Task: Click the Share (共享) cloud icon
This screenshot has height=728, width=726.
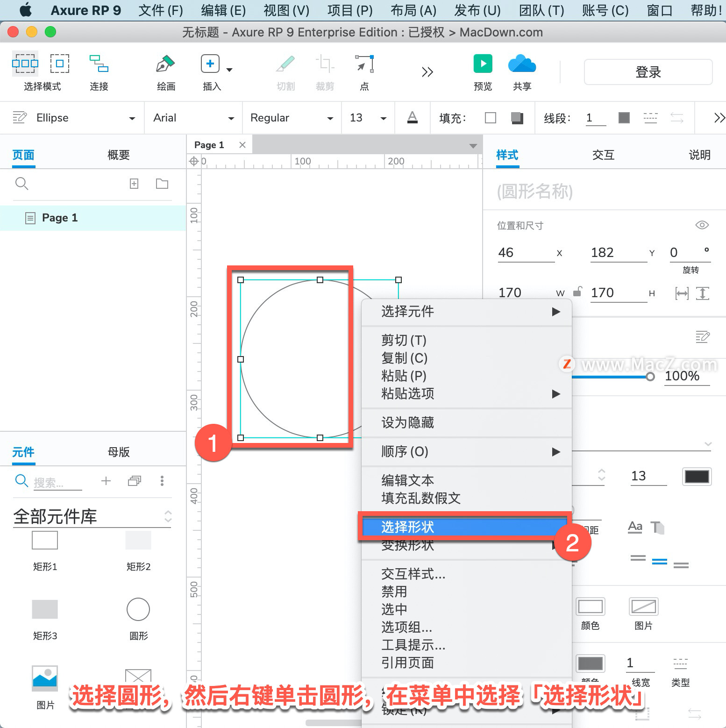Action: 522,64
